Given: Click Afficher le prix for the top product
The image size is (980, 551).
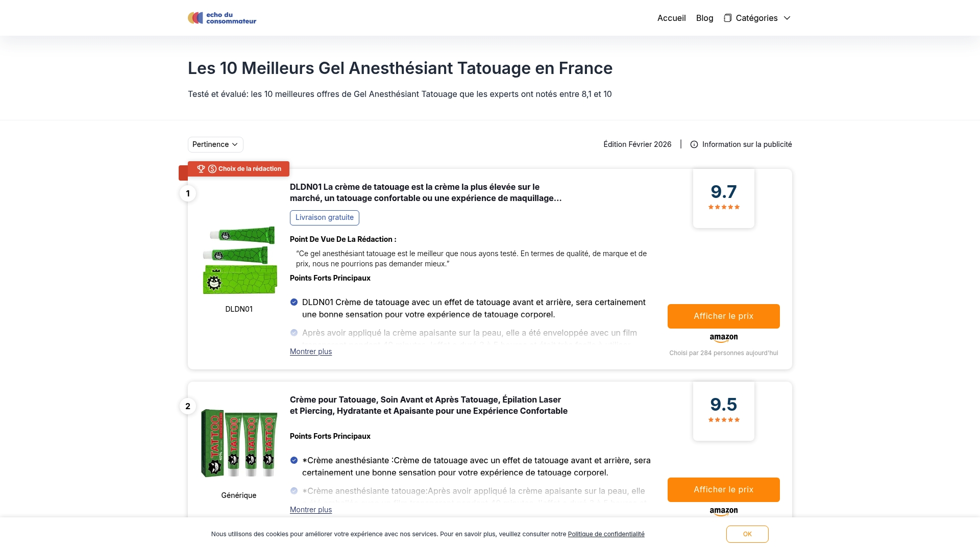Looking at the screenshot, I should coord(723,316).
